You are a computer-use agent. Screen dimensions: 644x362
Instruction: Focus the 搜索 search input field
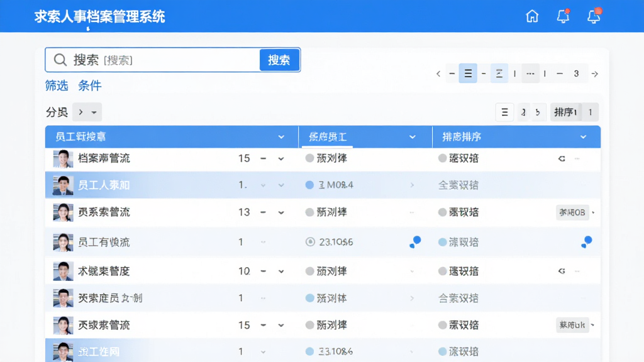tap(153, 60)
